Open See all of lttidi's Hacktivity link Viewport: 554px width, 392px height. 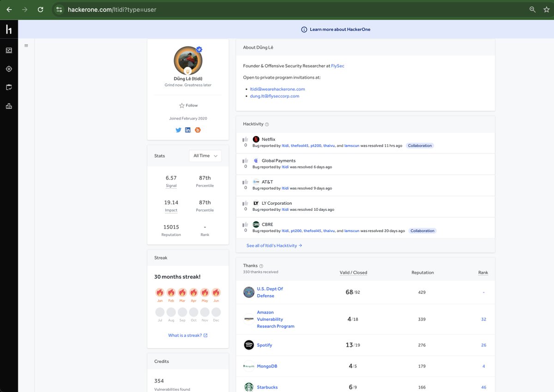pos(274,246)
